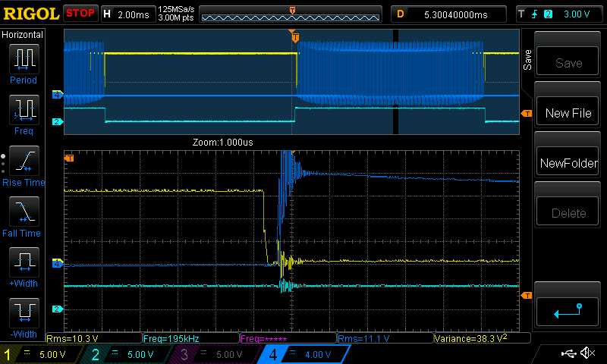
Task: Select the Period measurement icon
Action: pyautogui.click(x=23, y=59)
